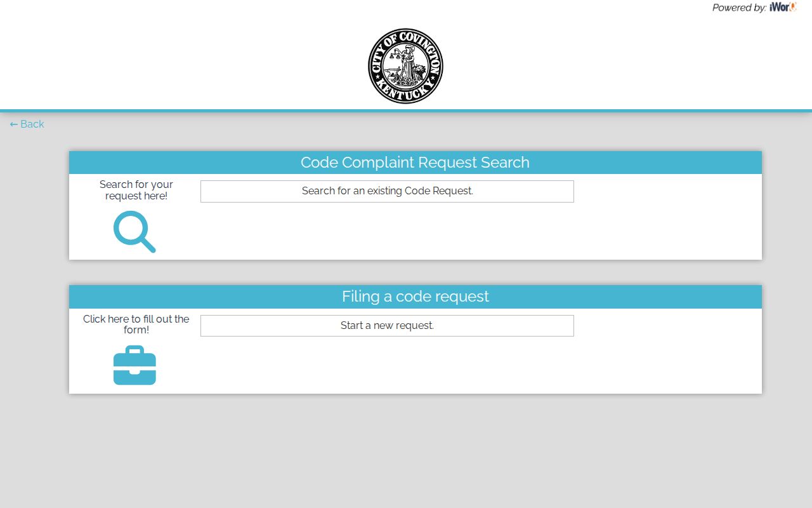Click 'Search for your request here!' text

(x=136, y=190)
